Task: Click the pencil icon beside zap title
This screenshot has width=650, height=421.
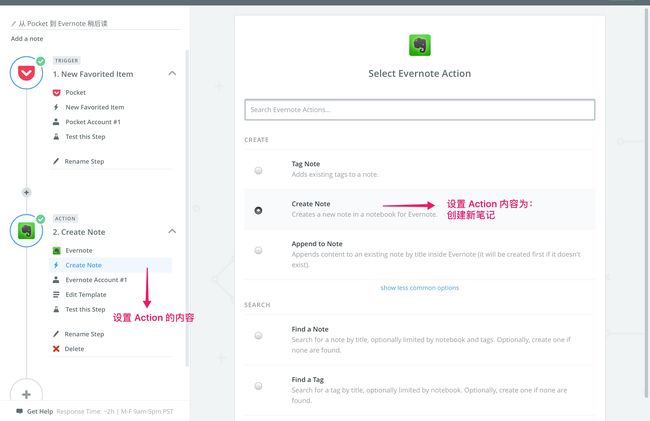Action: point(14,24)
